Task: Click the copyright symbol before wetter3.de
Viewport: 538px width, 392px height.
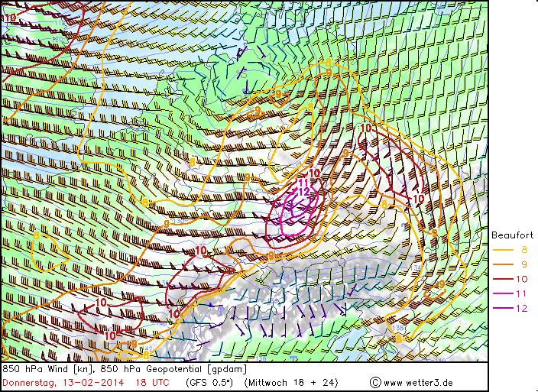Action: point(376,382)
